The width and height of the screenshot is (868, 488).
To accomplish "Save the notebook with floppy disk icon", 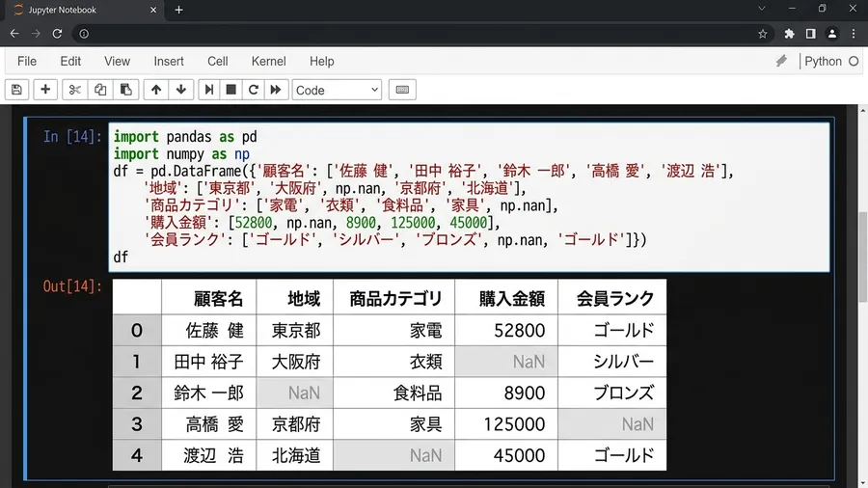I will coord(16,90).
